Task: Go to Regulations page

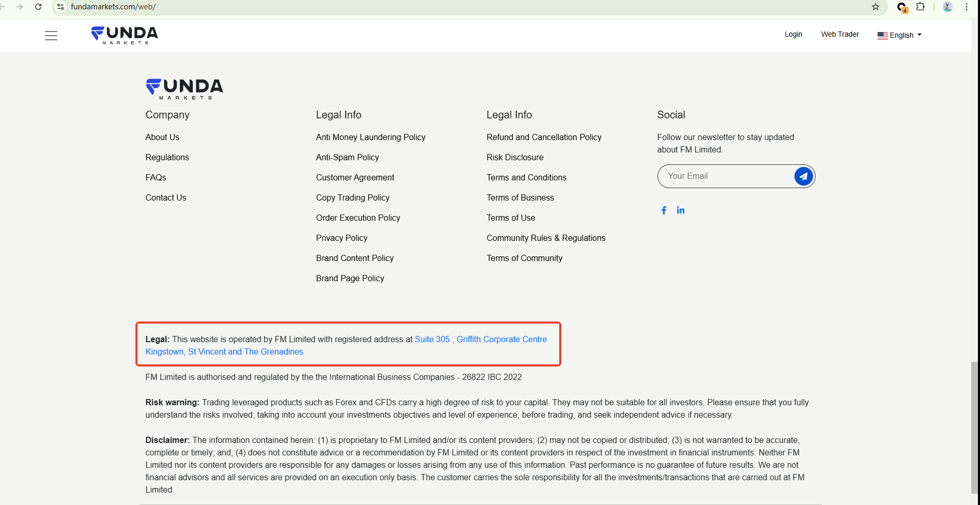Action: [167, 157]
